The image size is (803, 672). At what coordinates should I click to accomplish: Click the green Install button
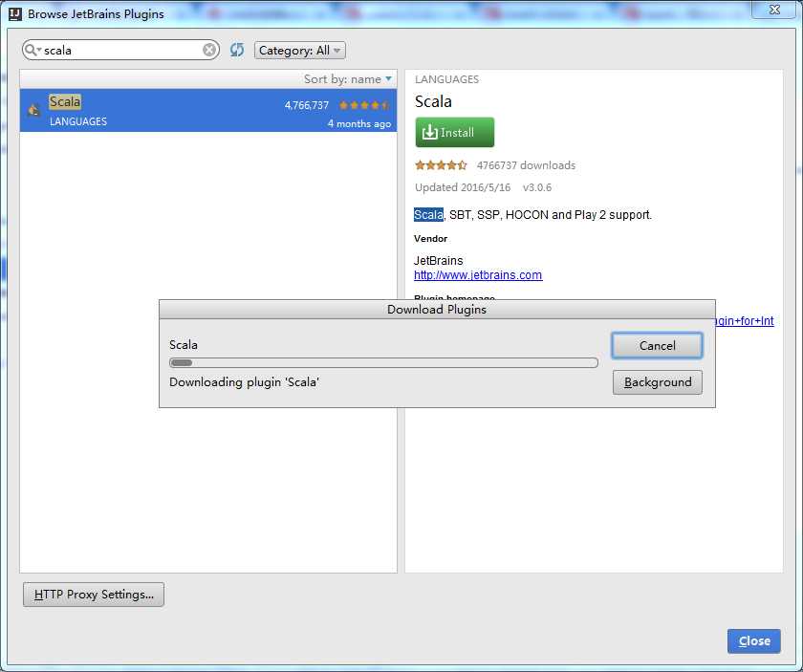455,132
